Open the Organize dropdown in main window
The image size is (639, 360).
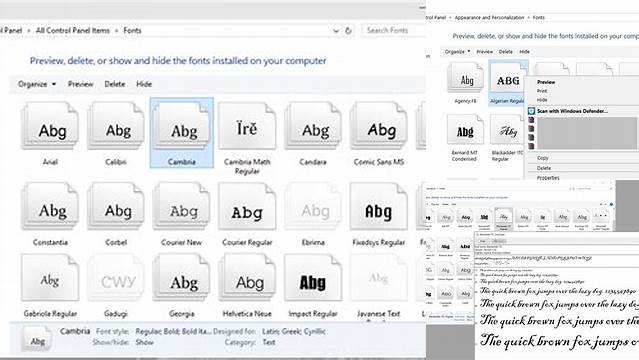37,84
